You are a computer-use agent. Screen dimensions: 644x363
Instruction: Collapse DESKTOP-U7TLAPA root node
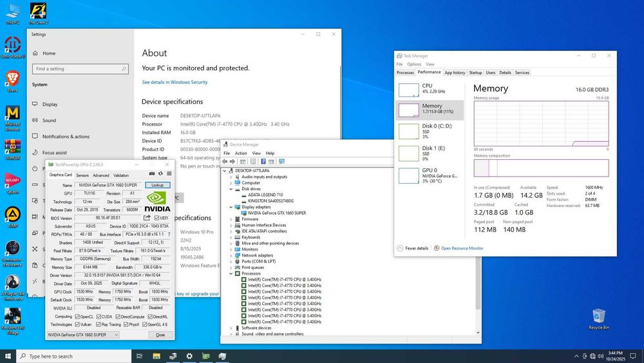(x=225, y=171)
